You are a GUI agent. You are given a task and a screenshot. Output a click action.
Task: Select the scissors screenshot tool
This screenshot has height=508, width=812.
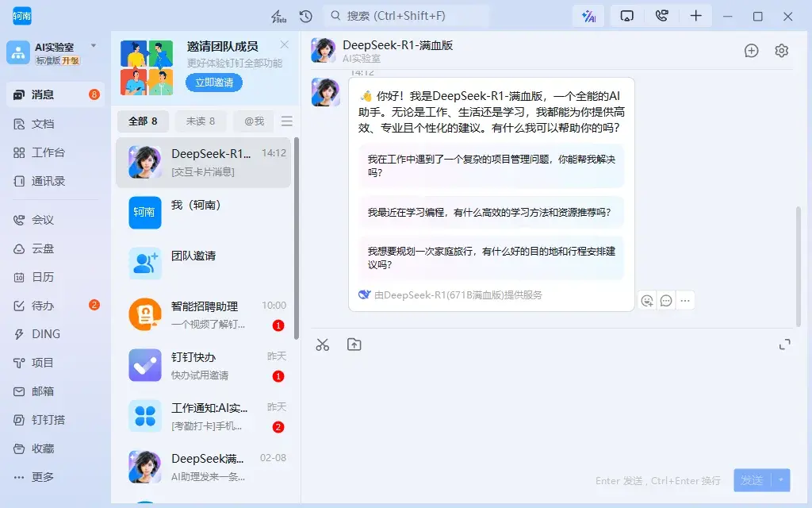click(x=323, y=344)
